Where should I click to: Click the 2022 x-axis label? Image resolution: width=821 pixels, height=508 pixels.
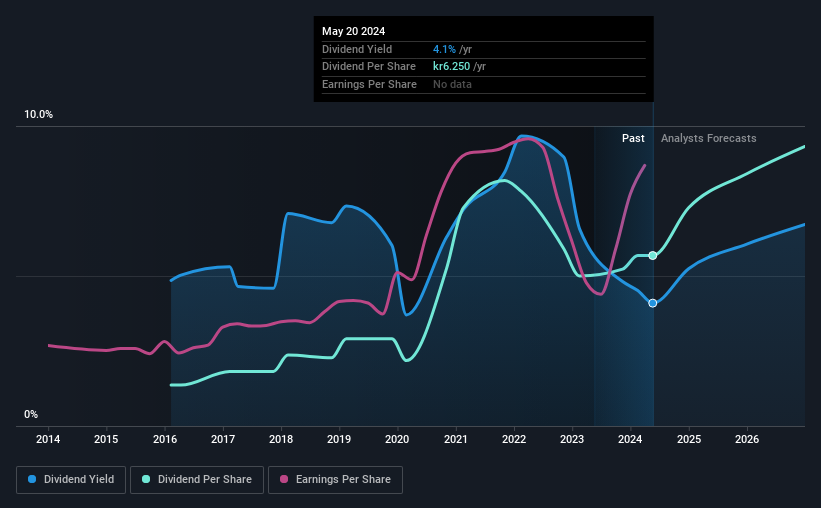pyautogui.click(x=514, y=439)
